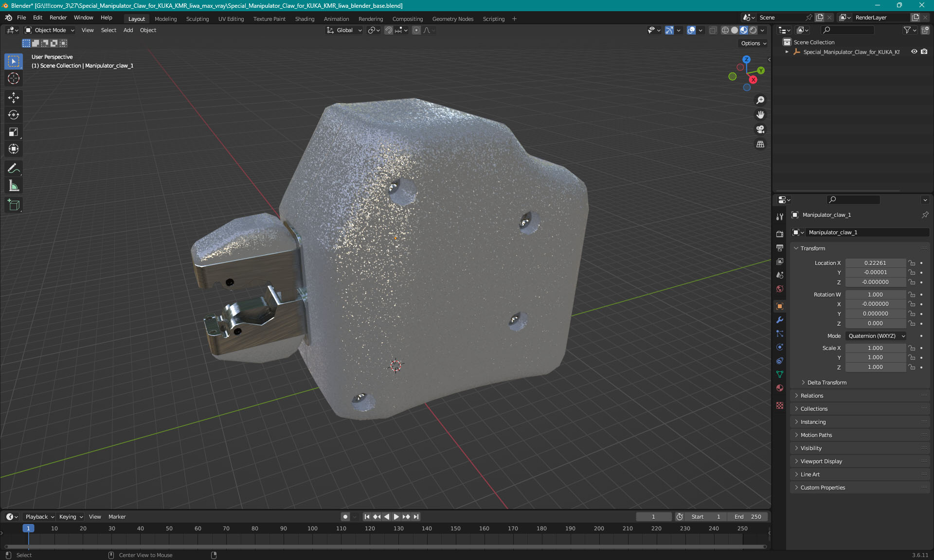Open the viewport Add menu
The image size is (934, 560).
point(128,30)
